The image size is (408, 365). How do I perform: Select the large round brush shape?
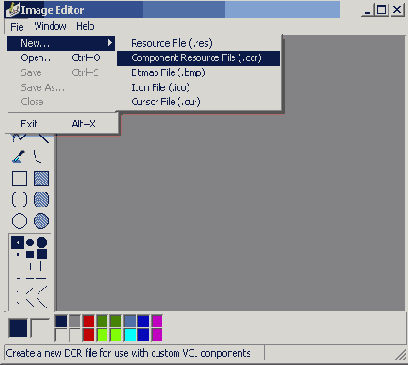(42, 242)
